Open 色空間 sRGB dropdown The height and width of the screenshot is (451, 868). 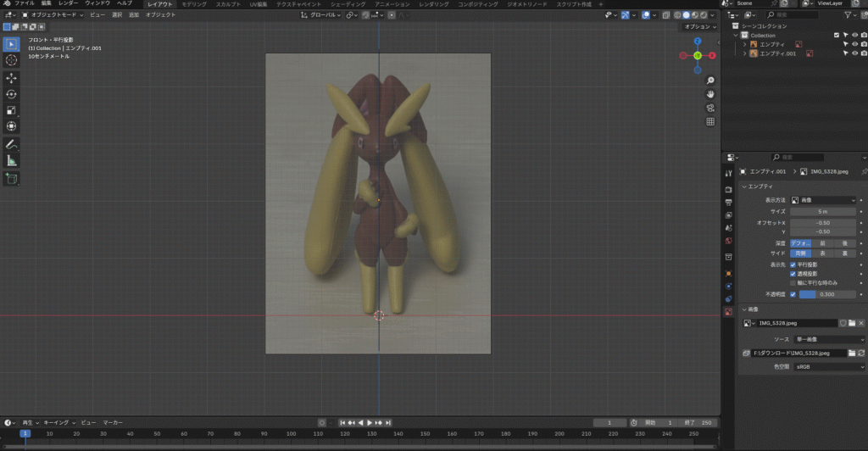[829, 367]
